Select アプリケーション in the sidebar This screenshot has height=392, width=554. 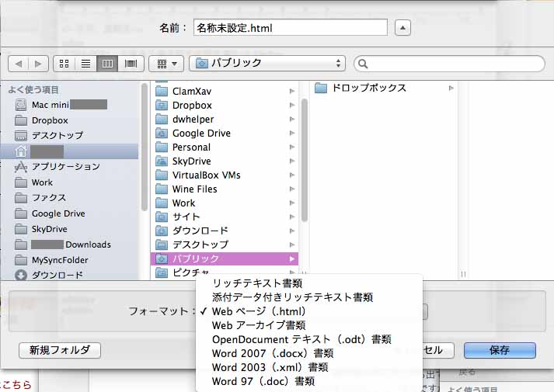click(65, 167)
